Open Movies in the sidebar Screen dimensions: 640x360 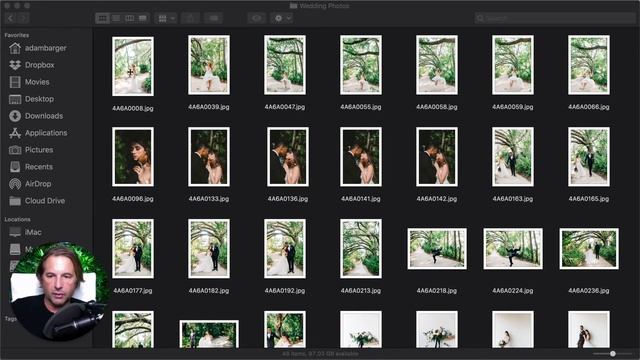coord(29,82)
